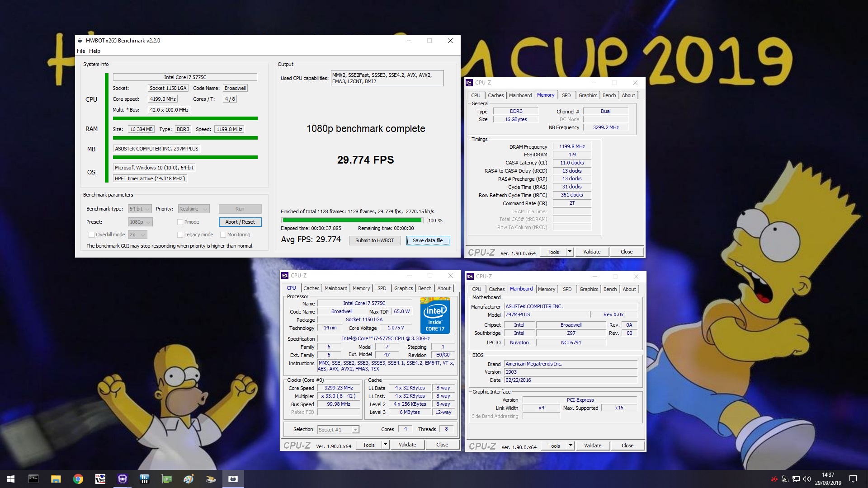Open Command Prompt from the taskbar
868x488 pixels.
coord(33,479)
